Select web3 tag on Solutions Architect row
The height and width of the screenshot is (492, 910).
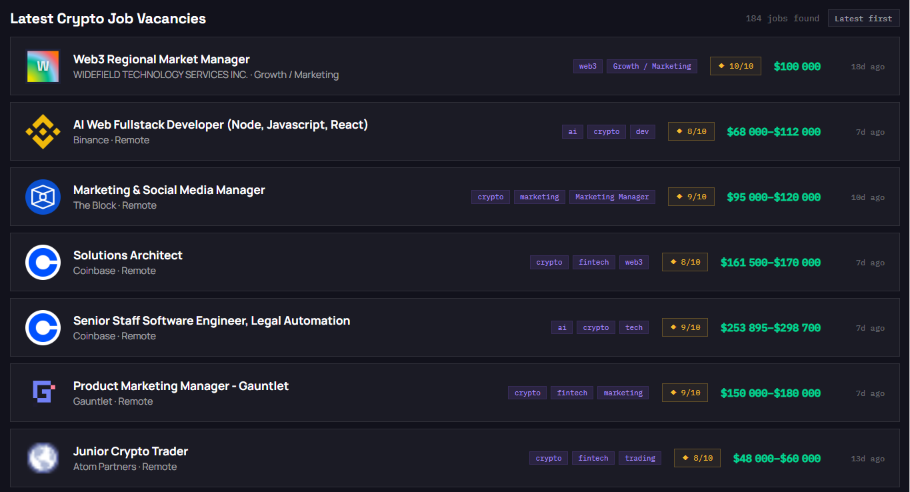click(x=634, y=262)
